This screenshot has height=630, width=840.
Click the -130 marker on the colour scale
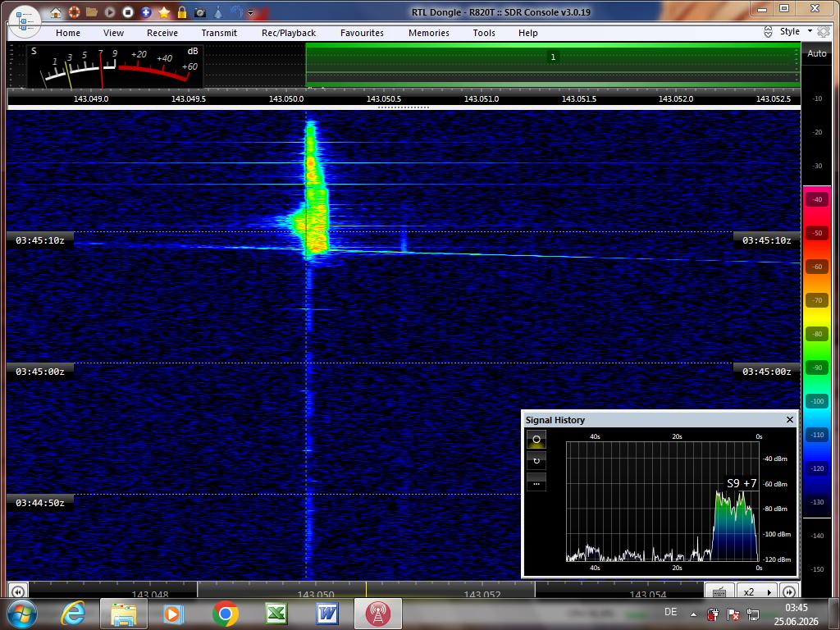tap(817, 502)
